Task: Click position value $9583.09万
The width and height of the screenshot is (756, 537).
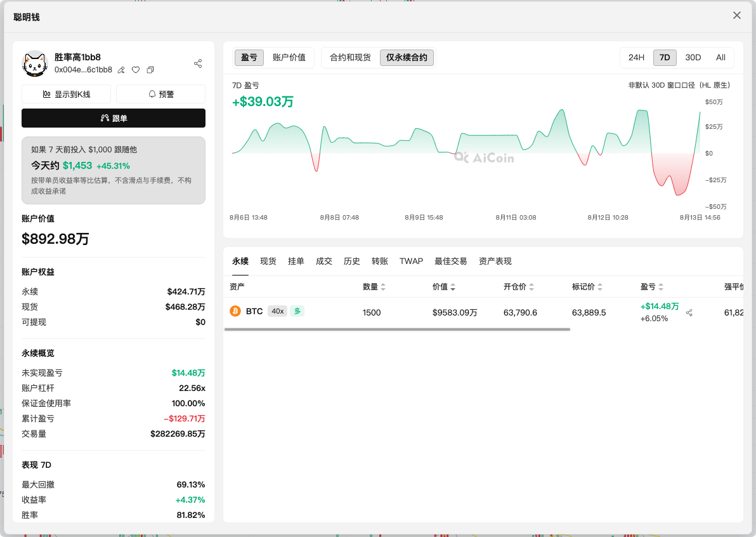Action: 455,313
